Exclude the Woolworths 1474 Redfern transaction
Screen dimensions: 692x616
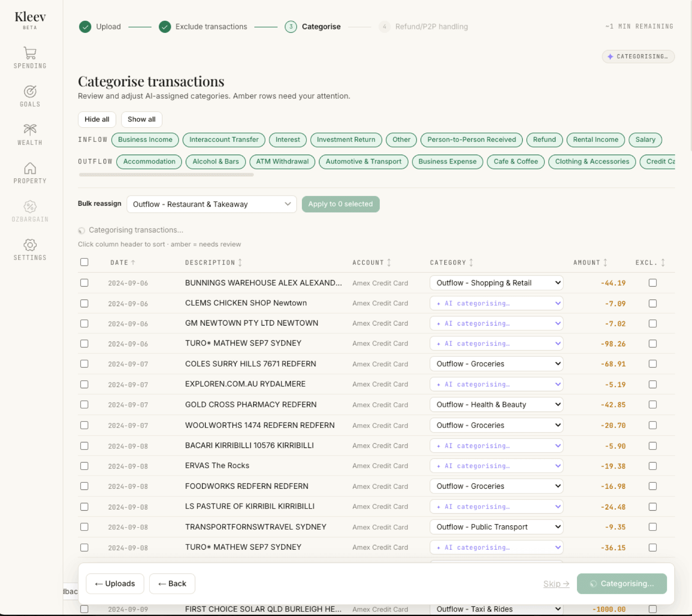pyautogui.click(x=653, y=425)
